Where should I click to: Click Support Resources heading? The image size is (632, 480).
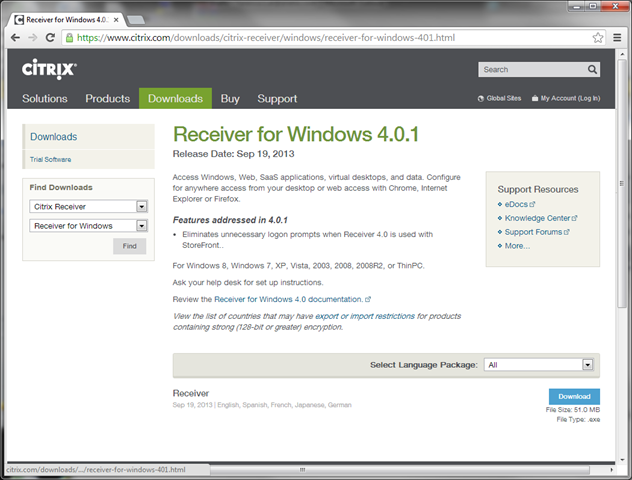[x=538, y=189]
